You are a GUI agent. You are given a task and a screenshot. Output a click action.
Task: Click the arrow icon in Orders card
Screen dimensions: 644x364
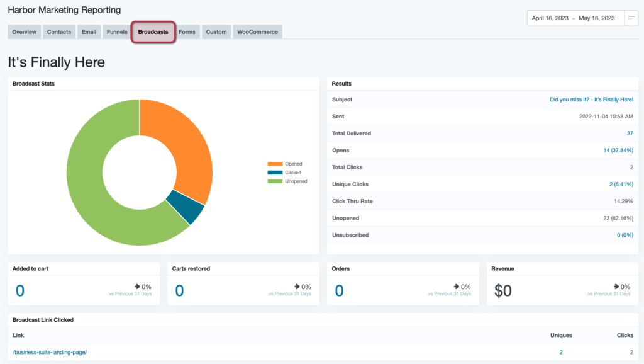(x=457, y=287)
